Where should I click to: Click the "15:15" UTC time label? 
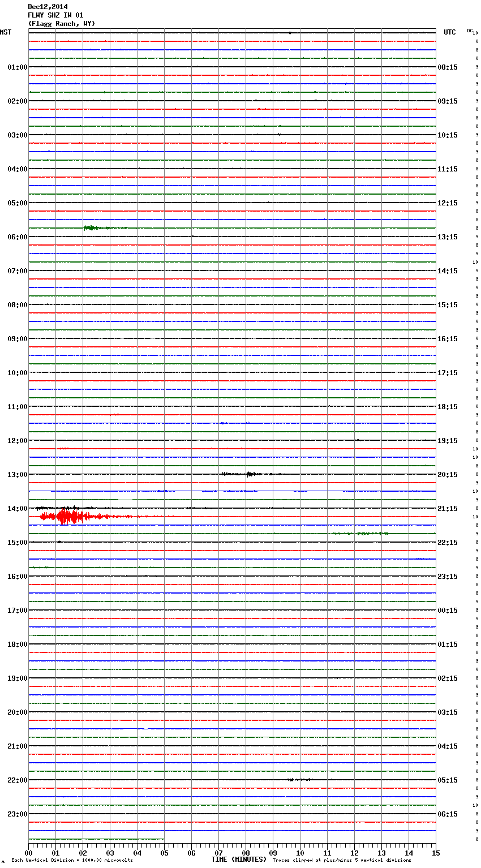pos(448,305)
